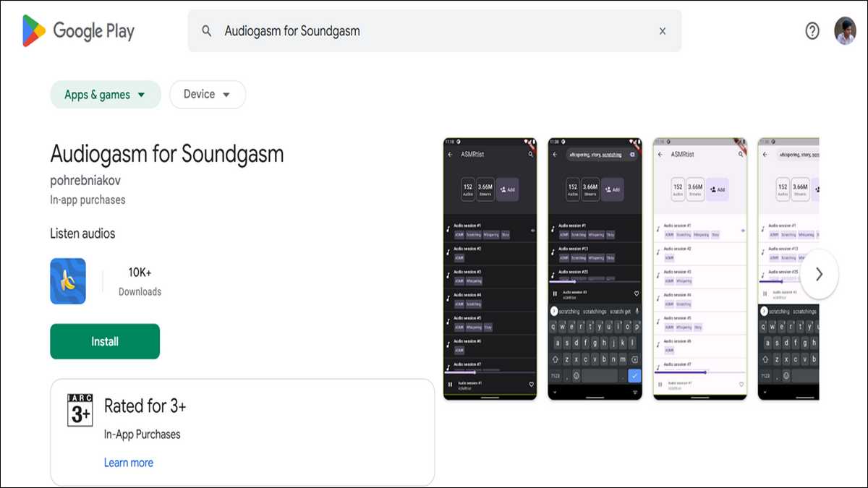Click the banana app icon
868x488 pixels.
pos(68,281)
